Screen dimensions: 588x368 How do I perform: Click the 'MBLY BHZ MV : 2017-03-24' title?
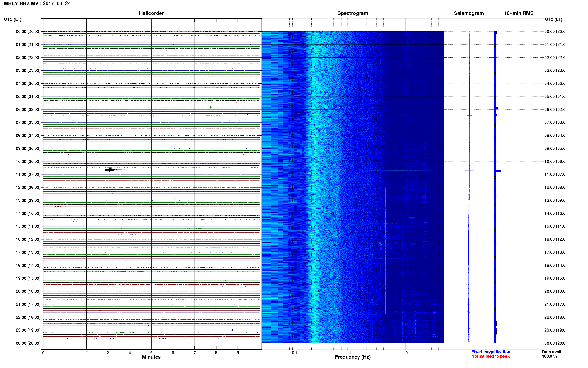point(37,3)
